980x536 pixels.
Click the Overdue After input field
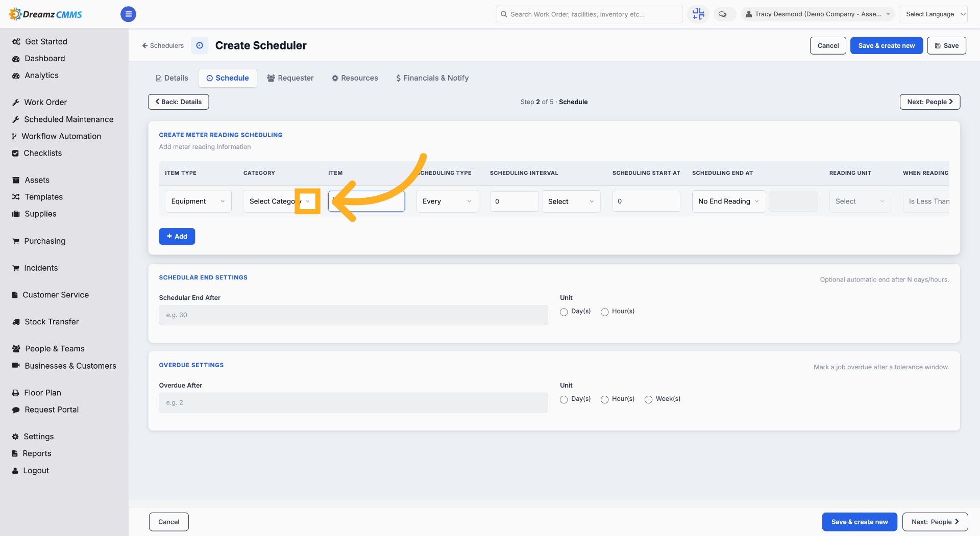(x=353, y=403)
